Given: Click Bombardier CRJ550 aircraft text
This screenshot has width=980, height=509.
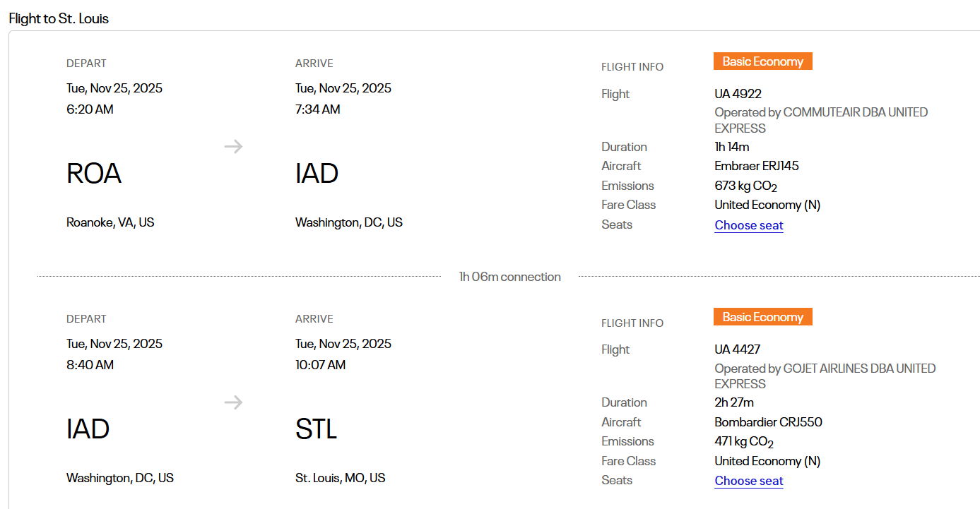Looking at the screenshot, I should click(768, 422).
